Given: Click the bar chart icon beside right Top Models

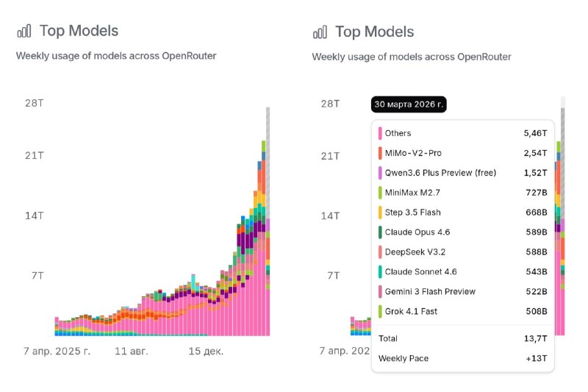Looking at the screenshot, I should [320, 32].
